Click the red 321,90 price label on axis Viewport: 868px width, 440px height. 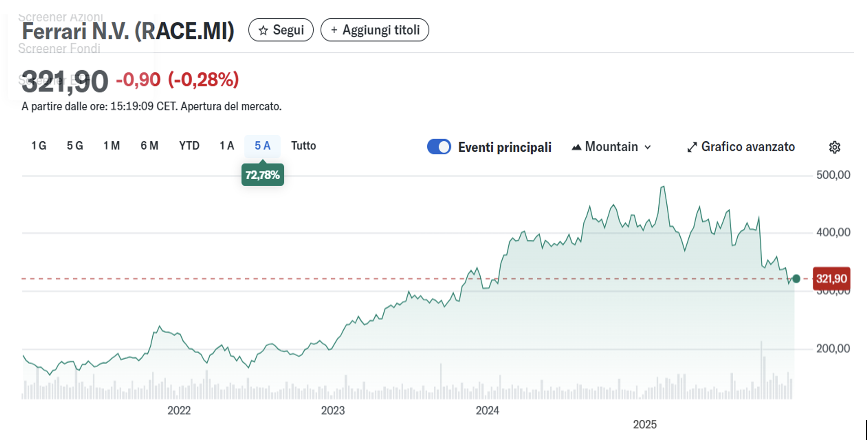pyautogui.click(x=831, y=279)
